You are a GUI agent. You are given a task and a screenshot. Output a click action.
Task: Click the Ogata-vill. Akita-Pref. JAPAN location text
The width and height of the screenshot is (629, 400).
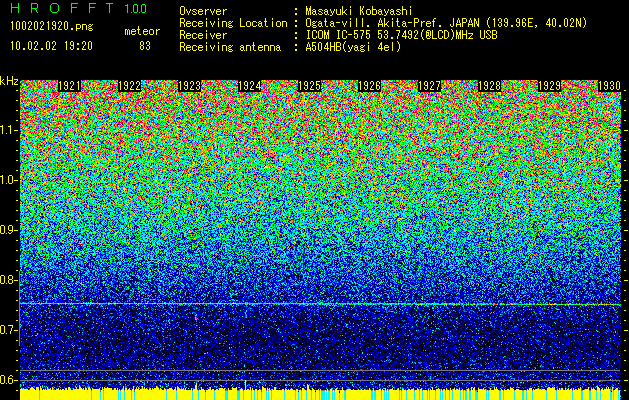[446, 23]
